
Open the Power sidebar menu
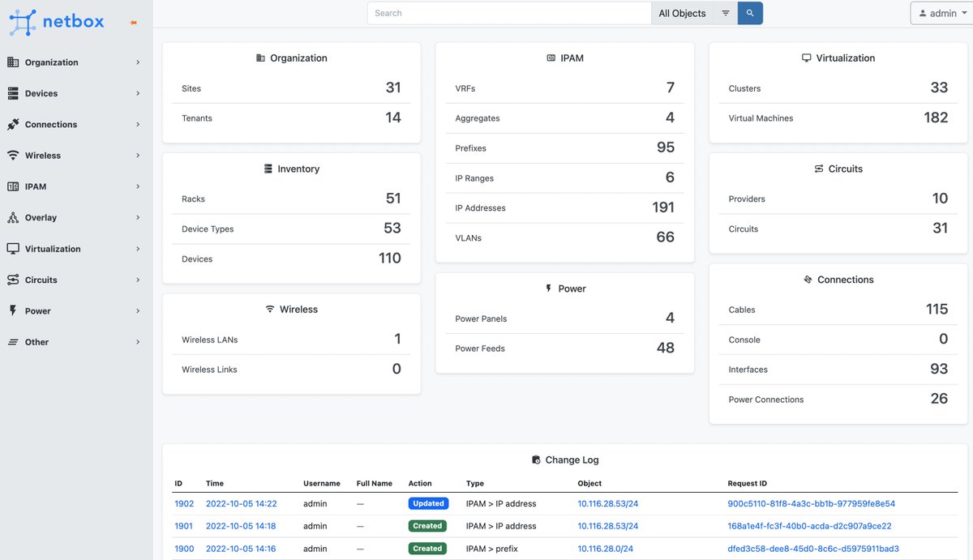click(75, 311)
